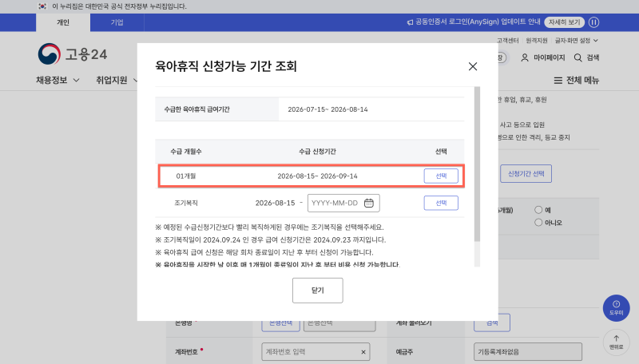The width and height of the screenshot is (639, 364).
Task: Clear the 계좌번호 field with X
Action: coord(363,352)
